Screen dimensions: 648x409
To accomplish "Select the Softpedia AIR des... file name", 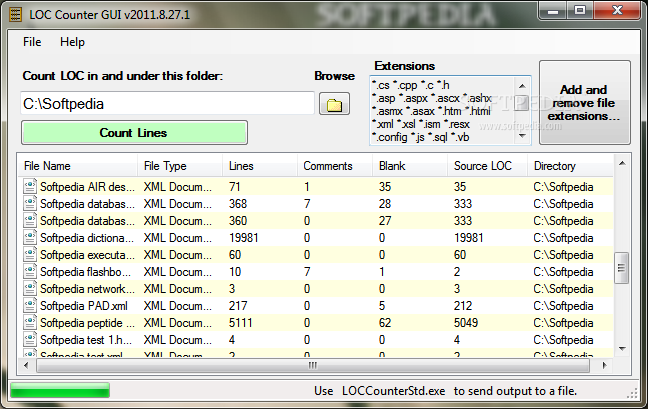I will tap(87, 187).
